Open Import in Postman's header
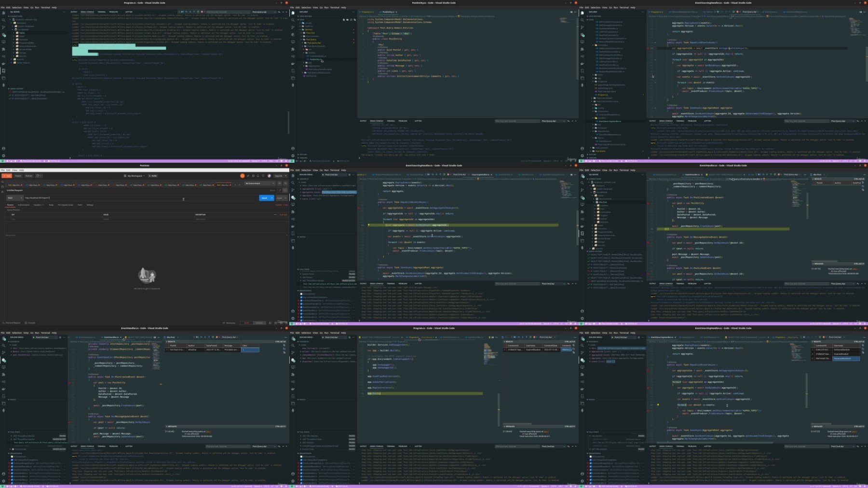868x488 pixels. coord(18,176)
